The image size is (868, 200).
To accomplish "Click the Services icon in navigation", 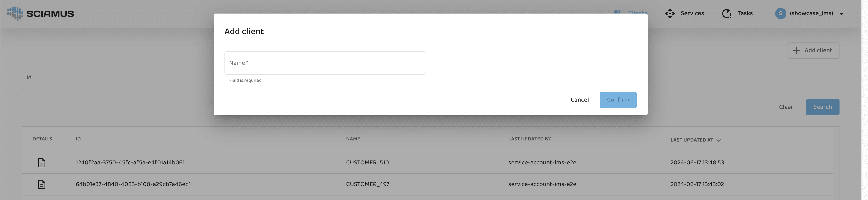I will pyautogui.click(x=670, y=14).
